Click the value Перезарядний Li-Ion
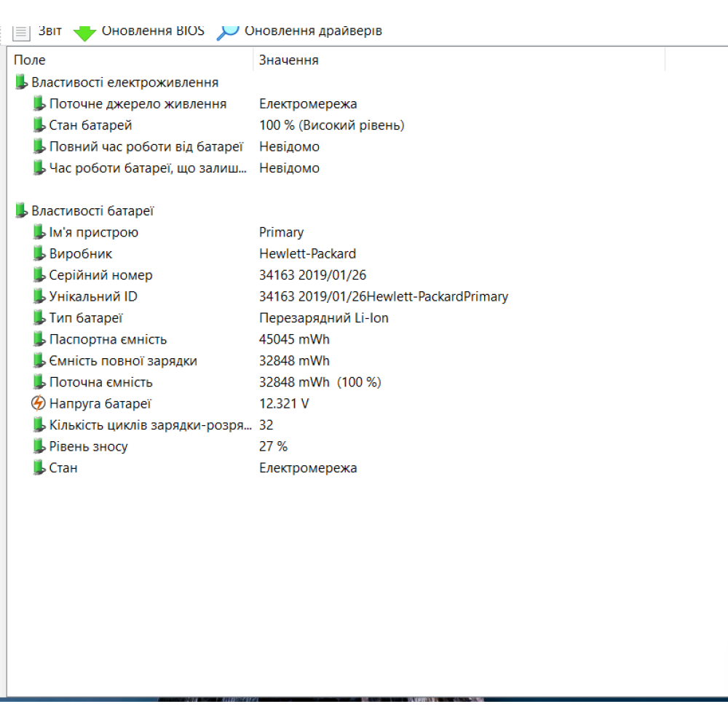 pos(324,318)
